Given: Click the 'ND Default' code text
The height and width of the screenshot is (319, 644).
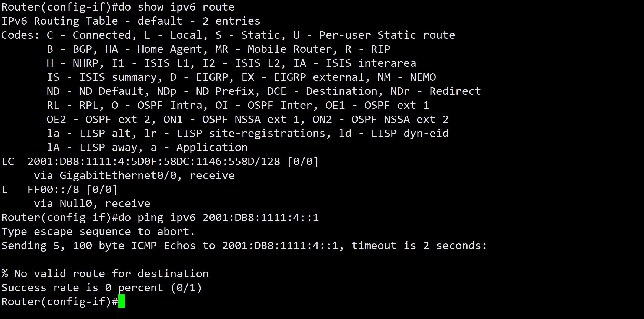Looking at the screenshot, I should 111,91.
